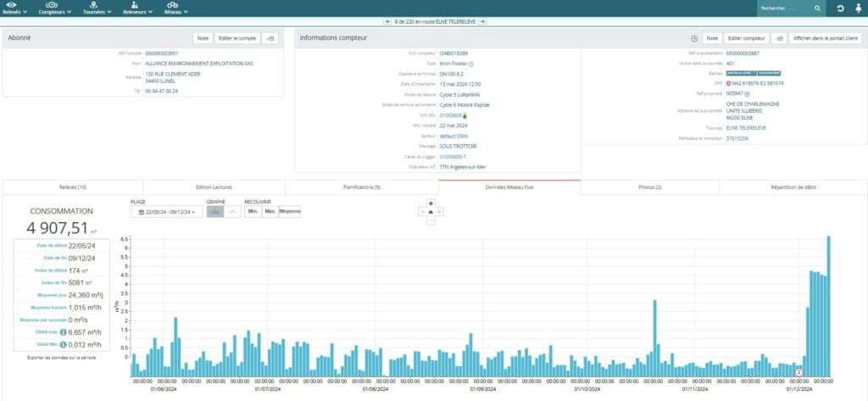
Task: Expand the Tournées menu
Action: (97, 8)
